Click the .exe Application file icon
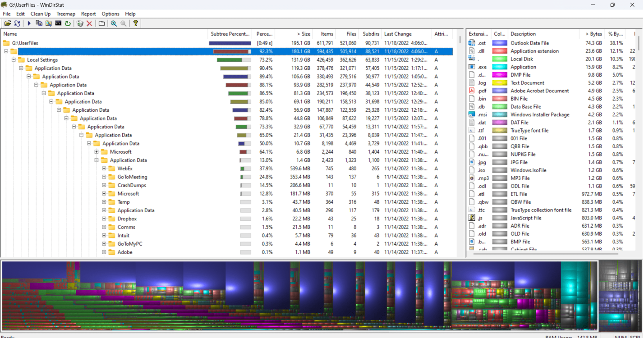The image size is (644, 338). tap(472, 67)
